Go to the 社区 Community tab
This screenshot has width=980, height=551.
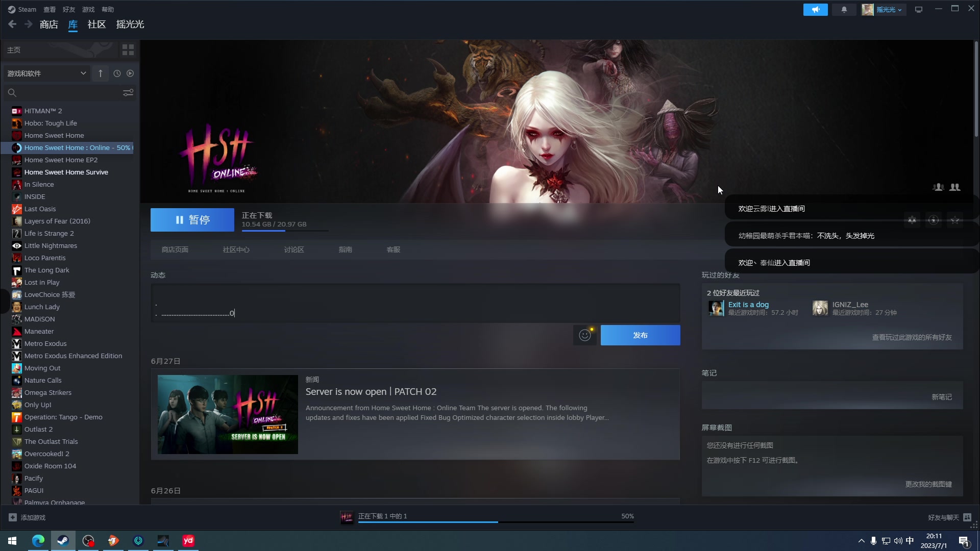pyautogui.click(x=96, y=24)
